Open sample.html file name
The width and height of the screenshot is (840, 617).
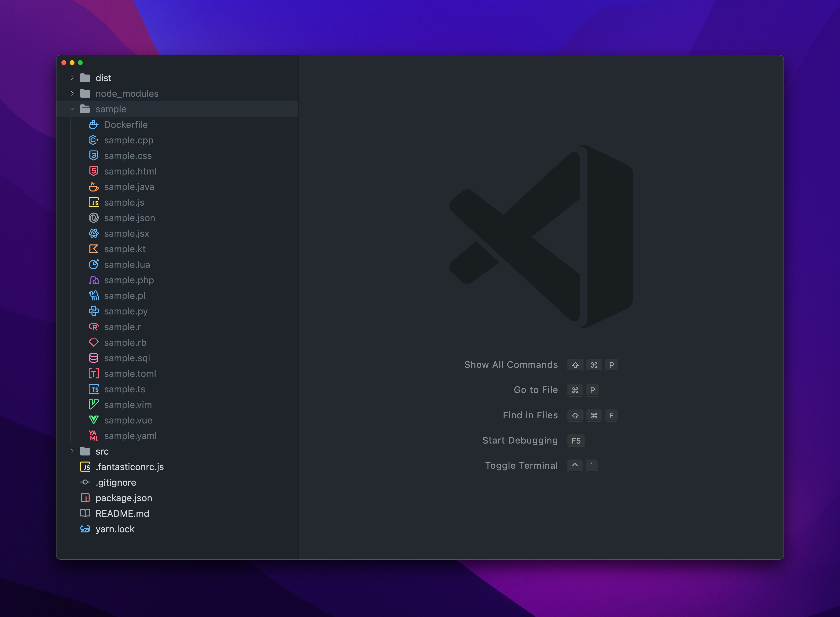[x=130, y=171]
